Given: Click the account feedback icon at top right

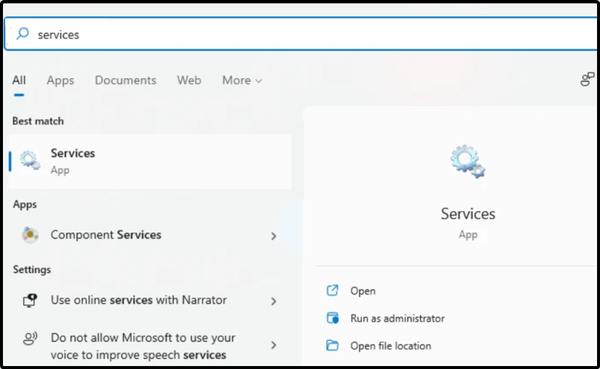Looking at the screenshot, I should [587, 79].
